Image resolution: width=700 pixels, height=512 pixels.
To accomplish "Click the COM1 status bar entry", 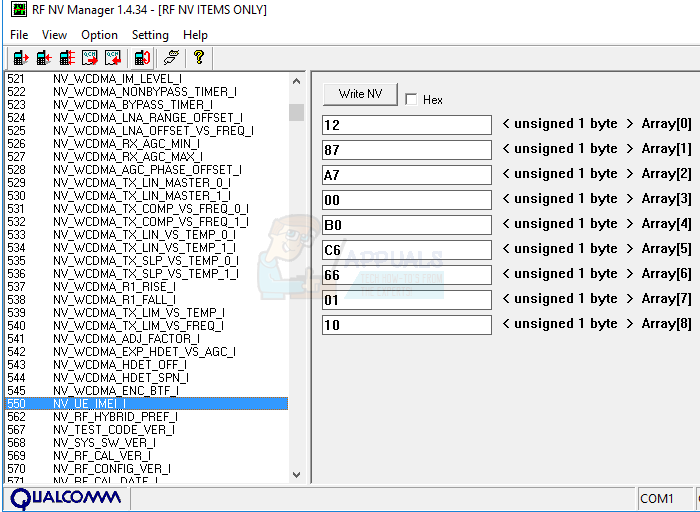I will (664, 498).
